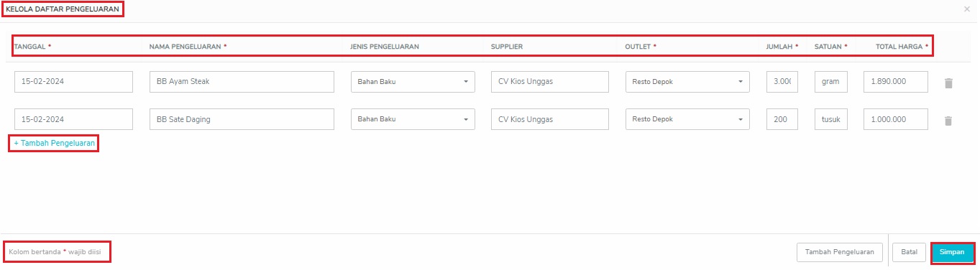Edit the total price field showing 1.890.000

pos(896,81)
